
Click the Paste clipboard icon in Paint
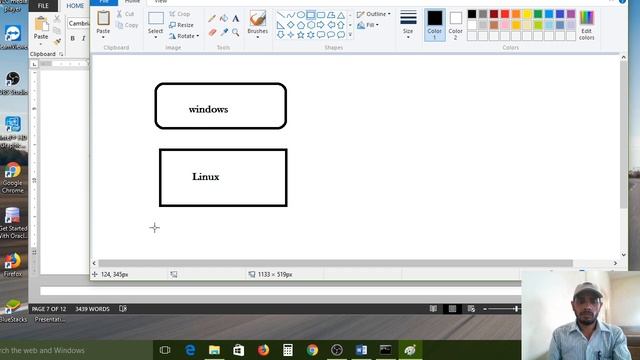click(x=103, y=18)
